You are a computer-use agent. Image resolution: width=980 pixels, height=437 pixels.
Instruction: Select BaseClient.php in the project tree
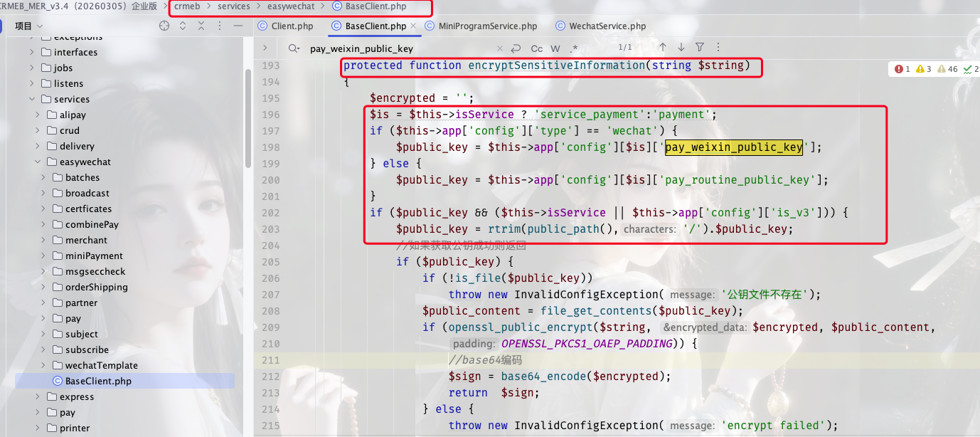click(x=98, y=381)
